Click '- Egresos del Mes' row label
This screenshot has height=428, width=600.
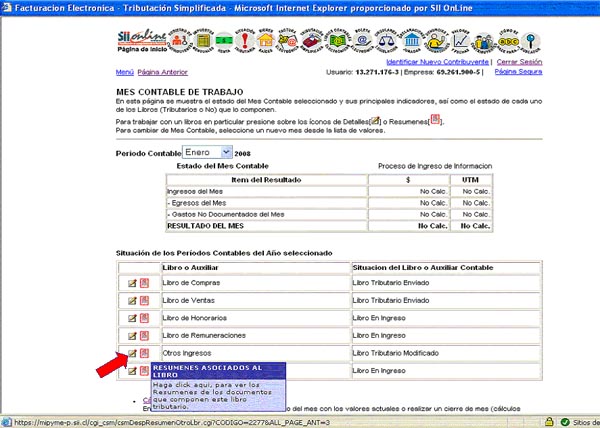point(197,203)
